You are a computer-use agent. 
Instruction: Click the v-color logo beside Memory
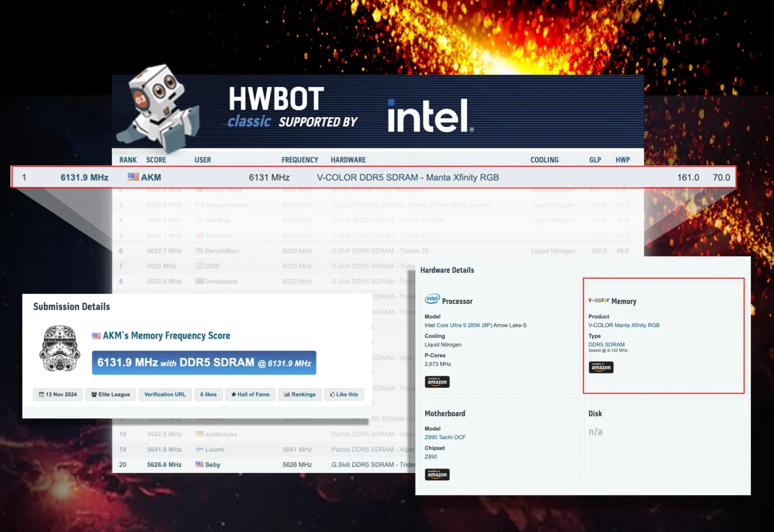[x=598, y=300]
